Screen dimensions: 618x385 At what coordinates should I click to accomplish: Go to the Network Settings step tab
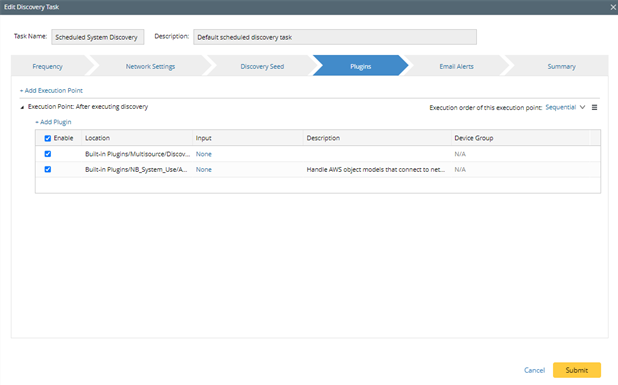[x=150, y=66]
